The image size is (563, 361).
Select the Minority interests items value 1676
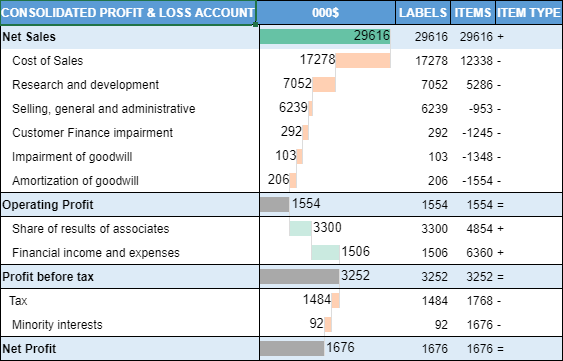tap(479, 325)
